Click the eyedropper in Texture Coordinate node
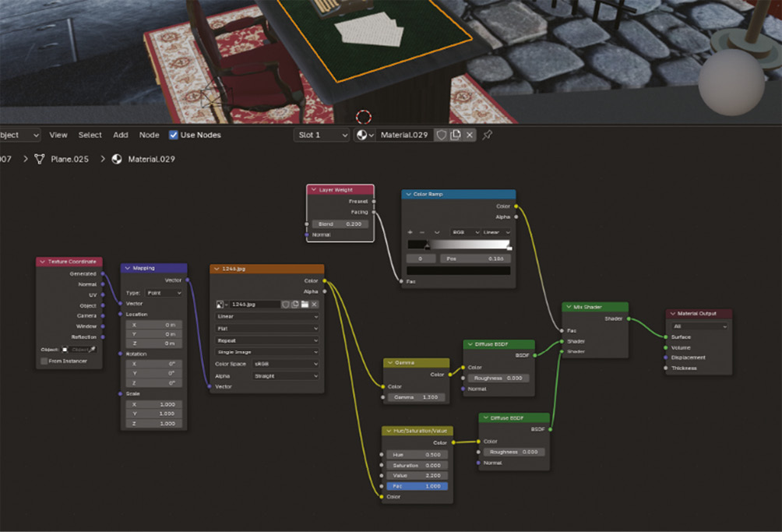 point(93,350)
